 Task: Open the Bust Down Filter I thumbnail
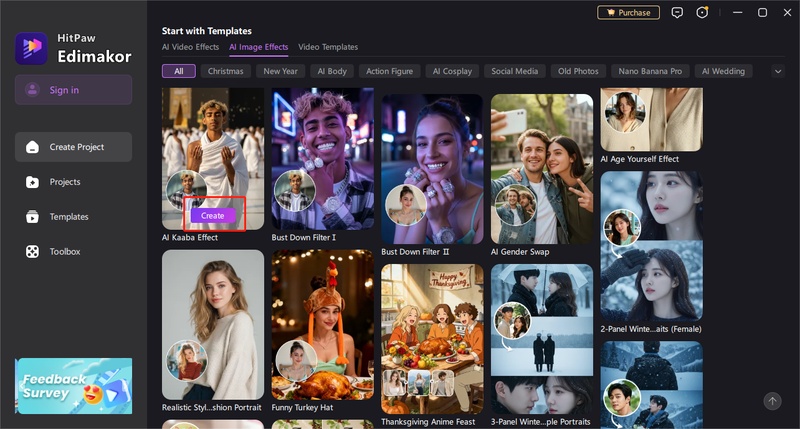coord(322,159)
